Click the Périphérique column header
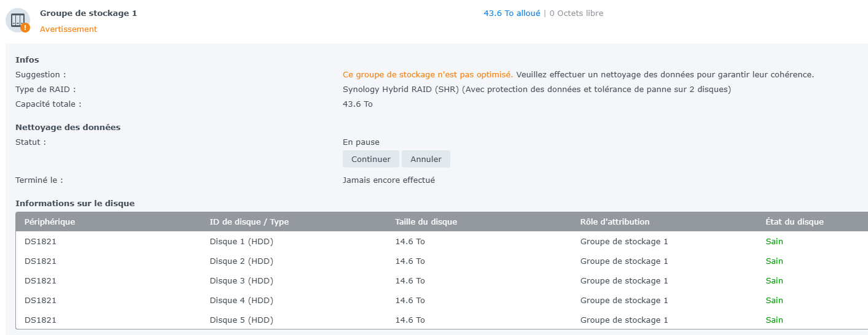Image resolution: width=868 pixels, height=335 pixels. (x=50, y=221)
